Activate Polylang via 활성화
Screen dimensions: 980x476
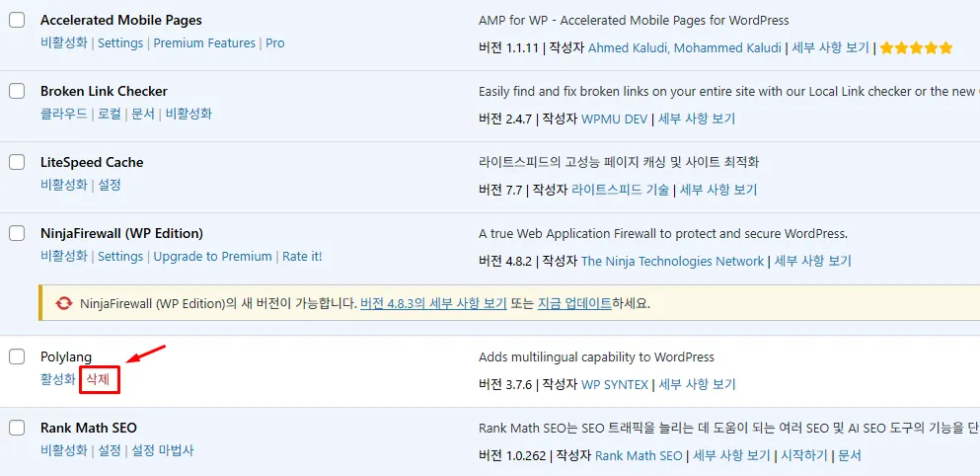click(x=58, y=380)
